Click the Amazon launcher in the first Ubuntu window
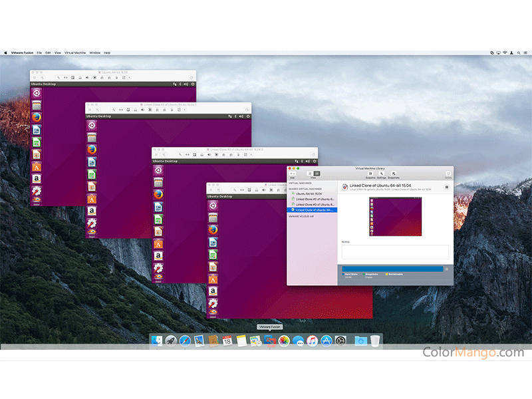This screenshot has height=399, width=532. coord(36,178)
